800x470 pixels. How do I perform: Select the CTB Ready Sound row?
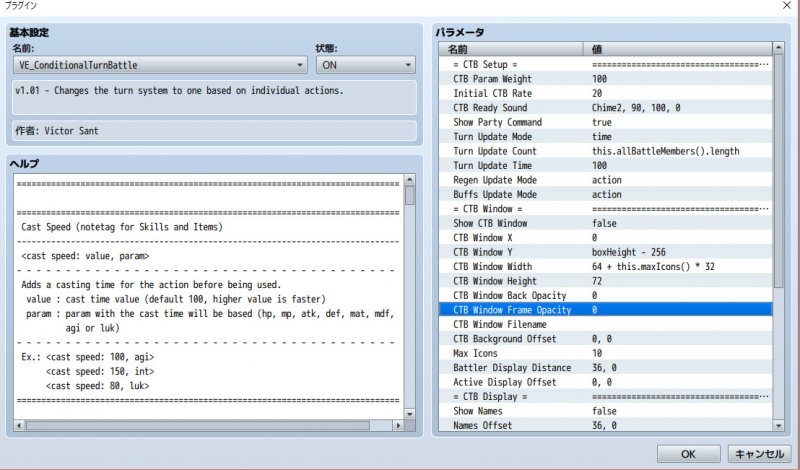pos(606,108)
